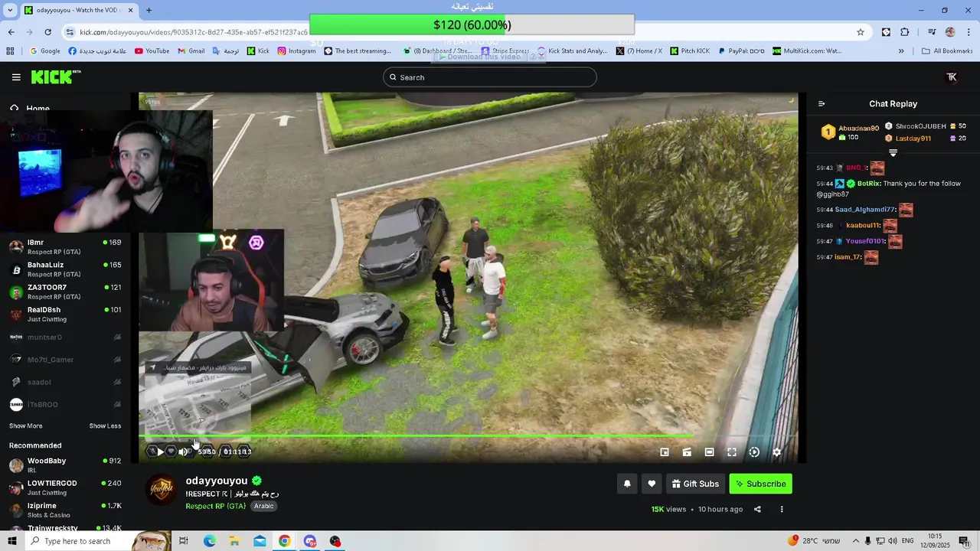Toggle odayyouyou notification bell
The height and width of the screenshot is (551, 980).
[627, 484]
